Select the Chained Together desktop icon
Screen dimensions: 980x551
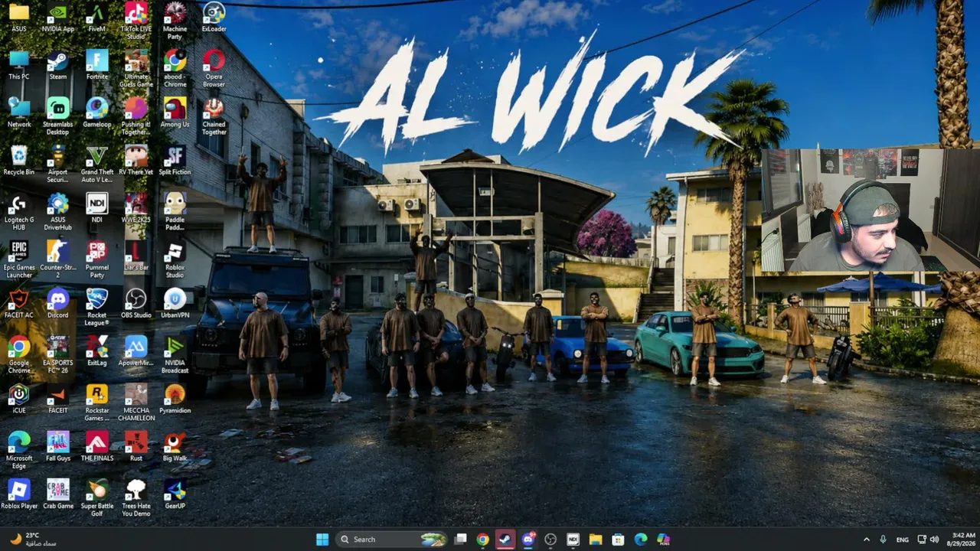coord(214,116)
